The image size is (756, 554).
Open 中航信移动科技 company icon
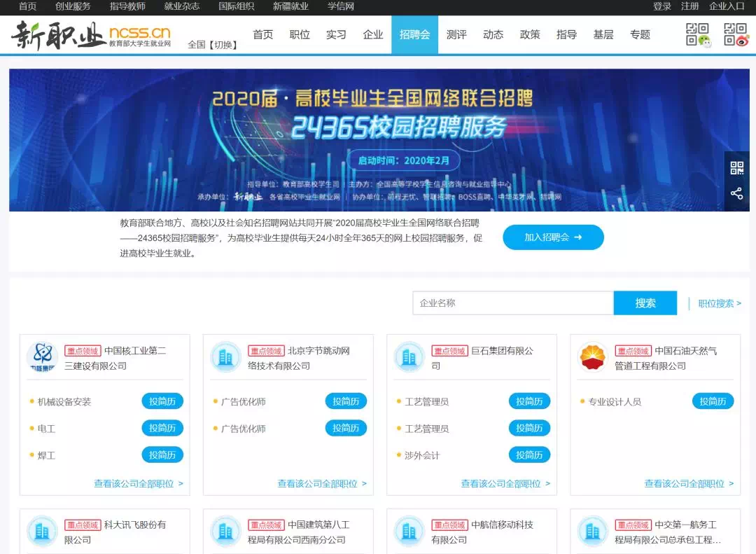tap(409, 532)
